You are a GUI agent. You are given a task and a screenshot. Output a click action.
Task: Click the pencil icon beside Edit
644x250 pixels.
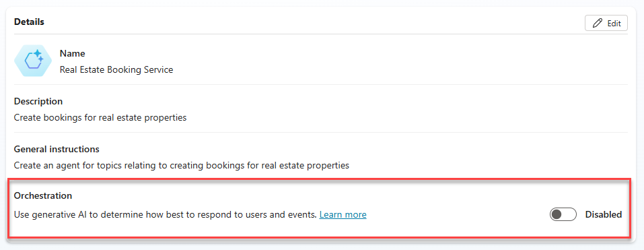[597, 23]
